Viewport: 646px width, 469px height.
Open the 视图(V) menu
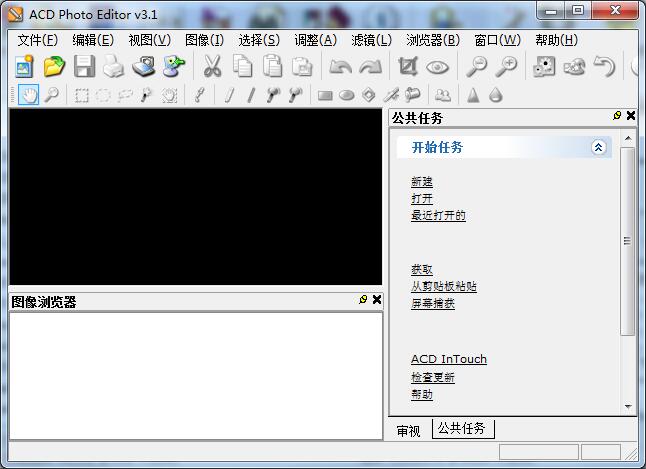pos(150,40)
